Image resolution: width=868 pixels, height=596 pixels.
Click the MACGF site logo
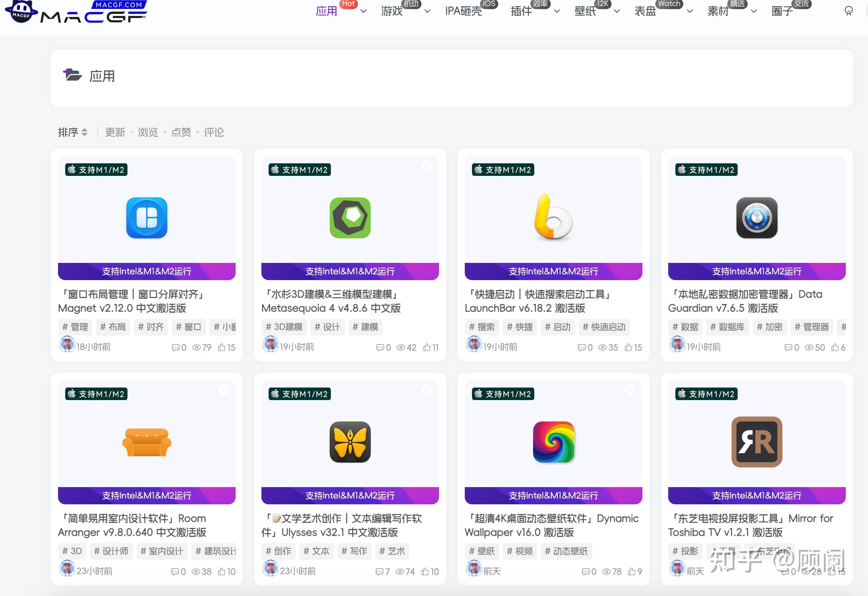(76, 12)
